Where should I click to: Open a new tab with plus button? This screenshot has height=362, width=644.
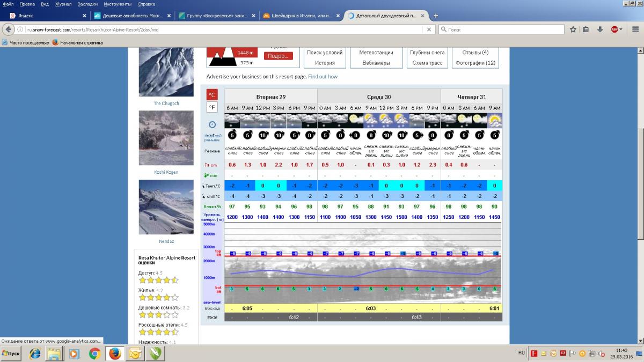pos(436,16)
